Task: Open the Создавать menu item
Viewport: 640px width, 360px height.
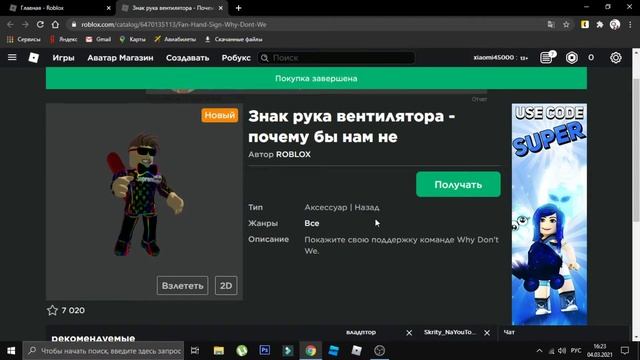Action: pos(187,58)
